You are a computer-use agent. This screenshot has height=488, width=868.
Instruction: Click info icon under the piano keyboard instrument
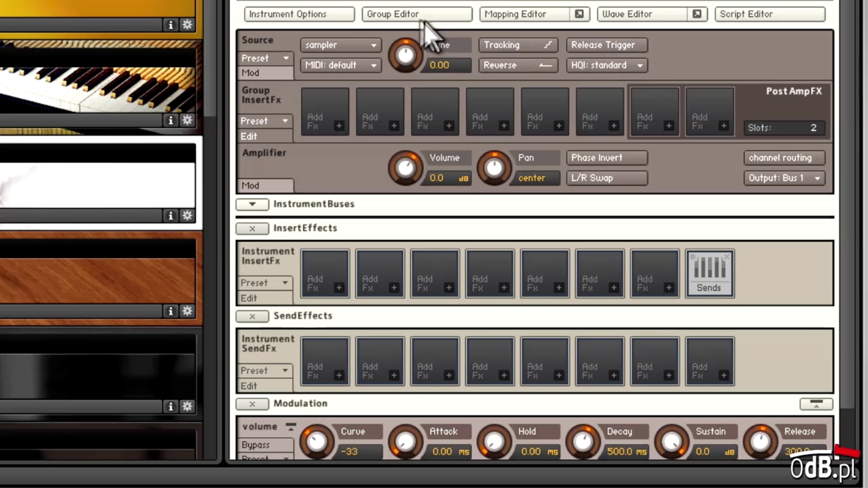(x=171, y=120)
